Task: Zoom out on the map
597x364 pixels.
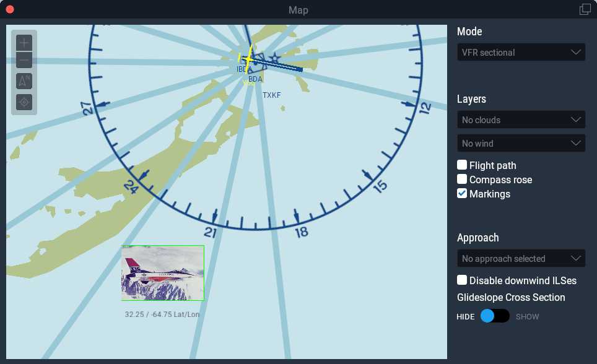Action: tap(24, 60)
